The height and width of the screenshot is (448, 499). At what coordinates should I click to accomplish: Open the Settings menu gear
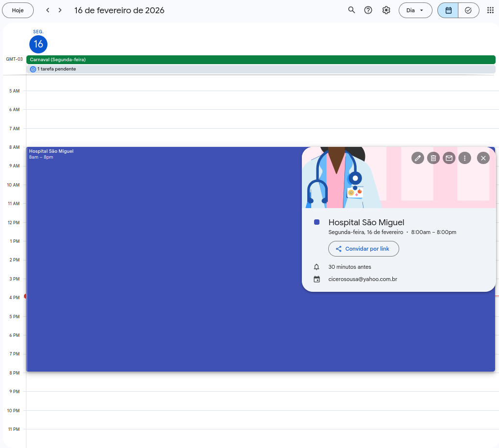coord(386,10)
